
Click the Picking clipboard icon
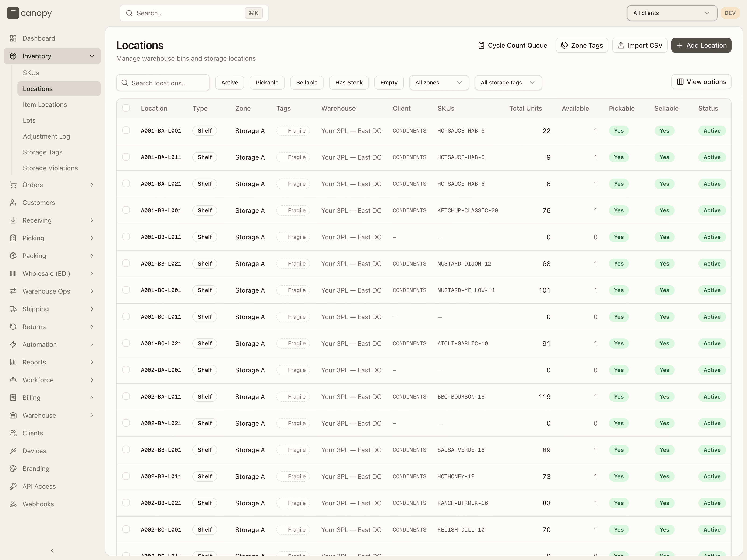click(x=13, y=238)
